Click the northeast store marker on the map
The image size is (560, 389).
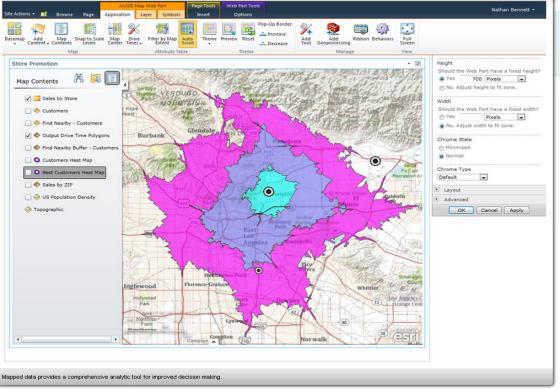pyautogui.click(x=375, y=161)
